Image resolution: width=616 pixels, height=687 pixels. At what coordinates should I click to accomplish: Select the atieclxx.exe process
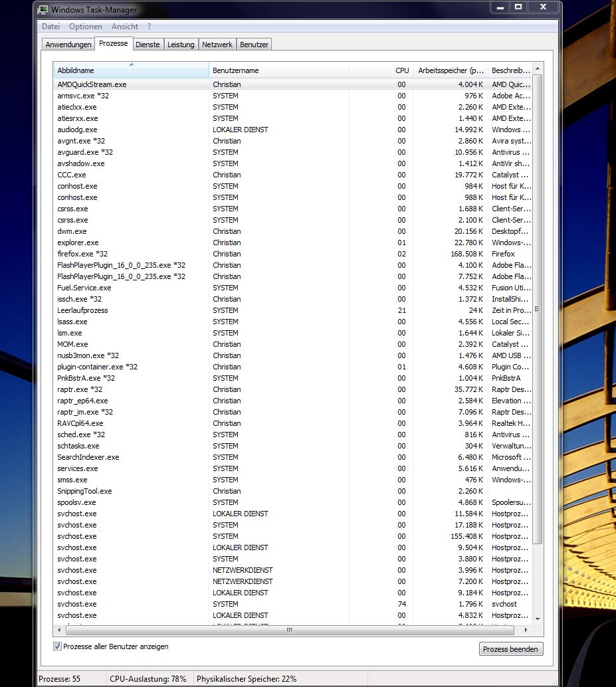coord(293,107)
